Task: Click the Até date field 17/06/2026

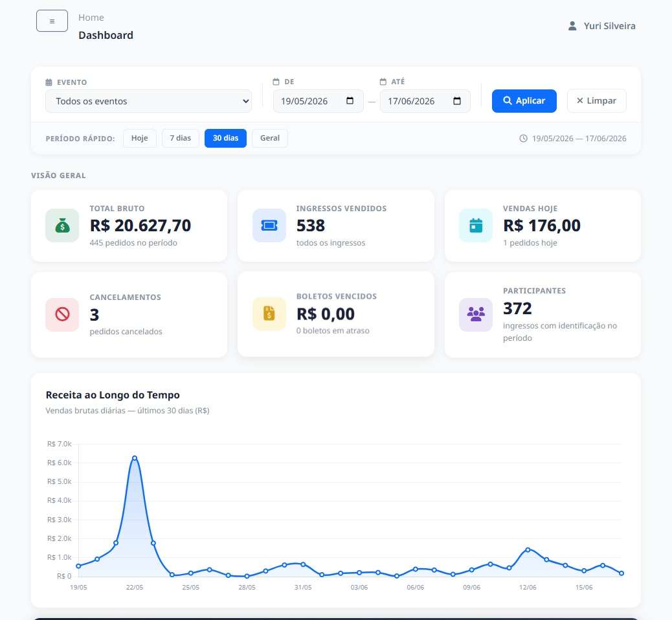Action: pos(425,101)
